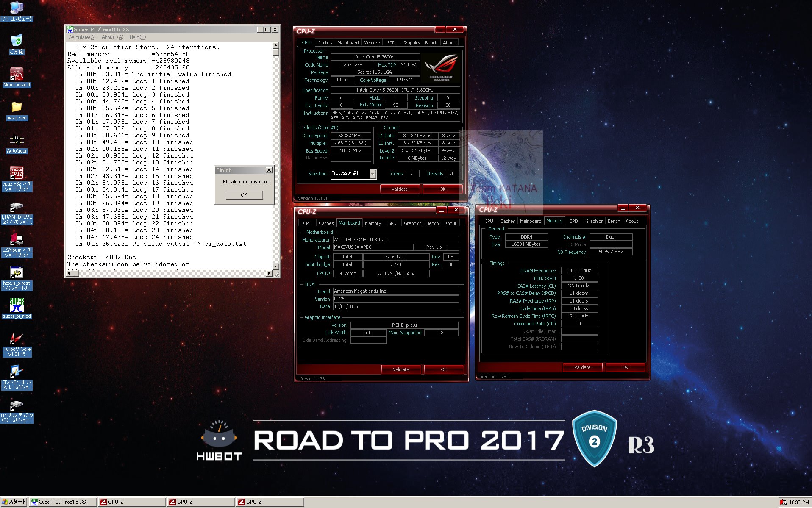Open the Processor #1 selection dropdown
The image size is (812, 508).
373,174
